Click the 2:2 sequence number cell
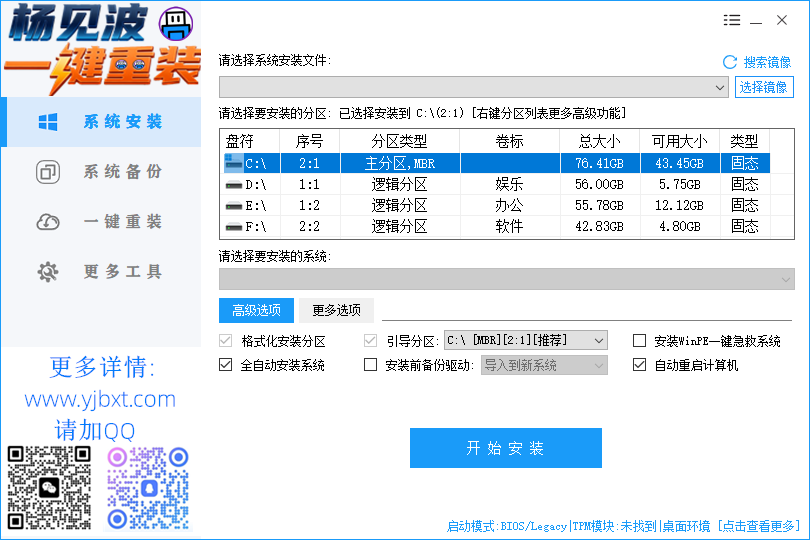This screenshot has width=810, height=540. coord(309,226)
